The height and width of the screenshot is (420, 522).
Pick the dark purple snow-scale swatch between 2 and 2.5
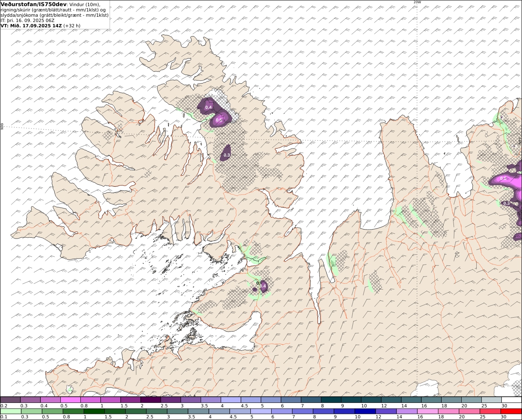point(150,400)
